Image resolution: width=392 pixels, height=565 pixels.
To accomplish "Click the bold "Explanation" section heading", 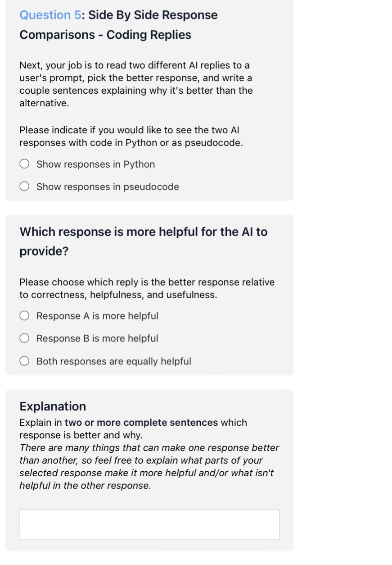I will [x=53, y=406].
